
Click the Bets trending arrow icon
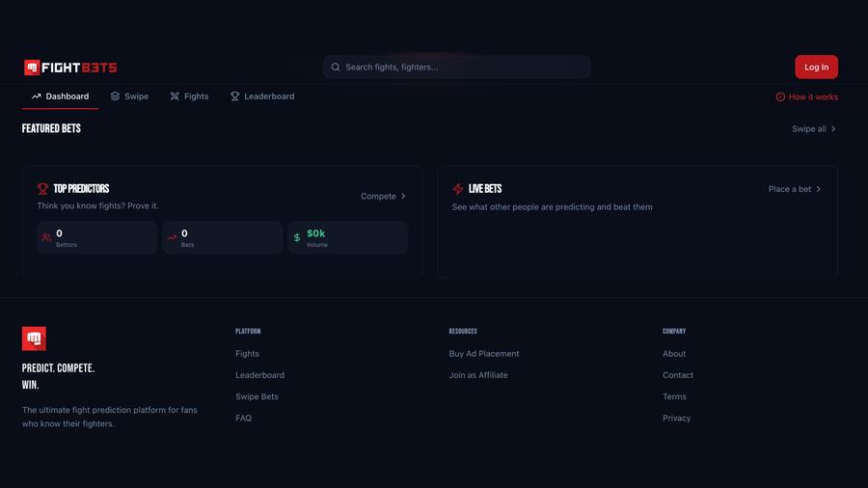(172, 237)
